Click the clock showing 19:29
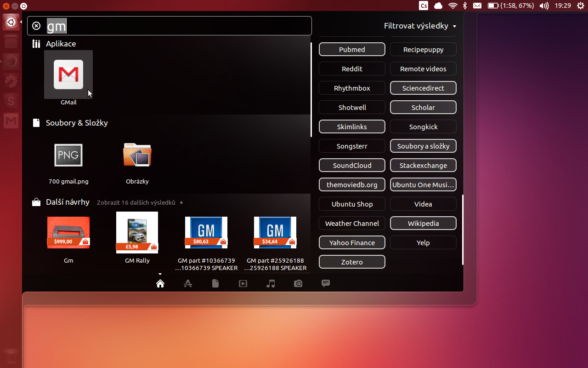588x368 pixels. (563, 6)
